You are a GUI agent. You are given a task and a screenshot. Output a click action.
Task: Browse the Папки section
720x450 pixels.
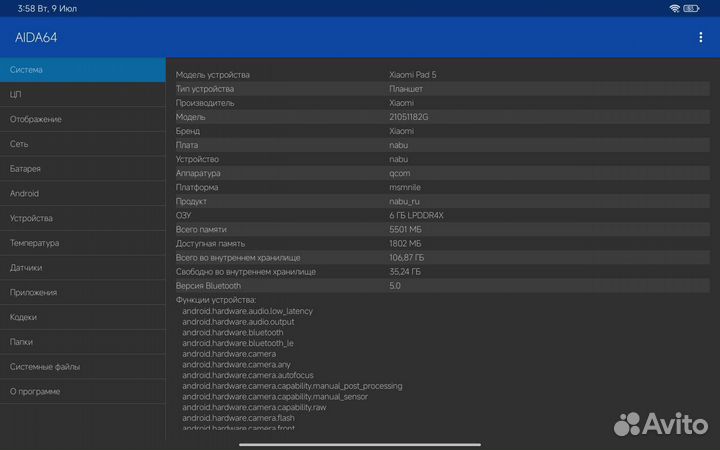coord(82,342)
